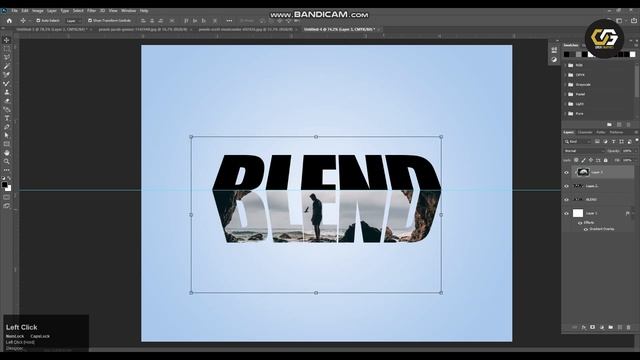Create a new group folder in Layers footer
This screenshot has height=360, width=640.
(611, 327)
